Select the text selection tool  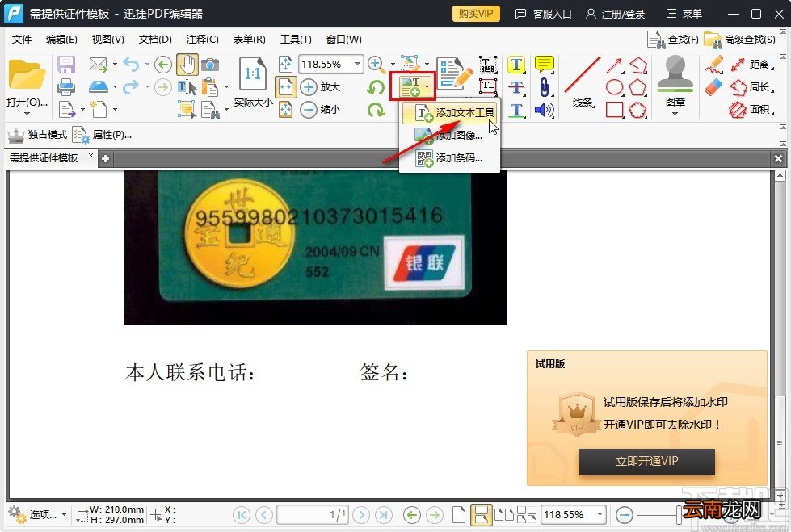pyautogui.click(x=187, y=86)
